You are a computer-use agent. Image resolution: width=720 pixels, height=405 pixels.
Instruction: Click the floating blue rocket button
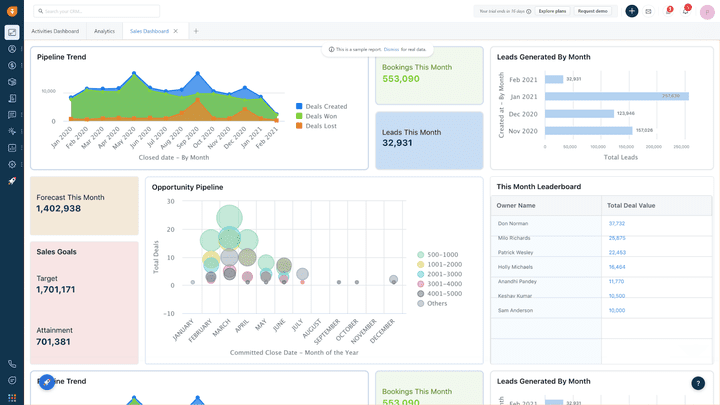point(46,382)
